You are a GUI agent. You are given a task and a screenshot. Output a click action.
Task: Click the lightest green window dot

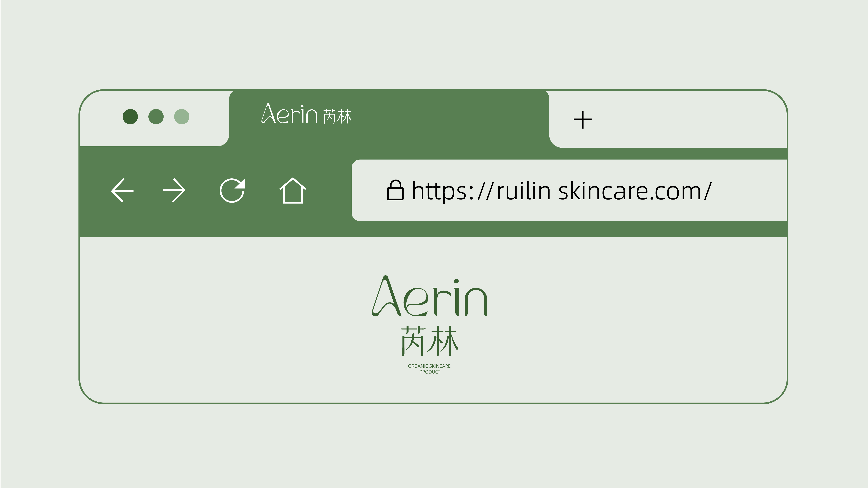pyautogui.click(x=182, y=117)
